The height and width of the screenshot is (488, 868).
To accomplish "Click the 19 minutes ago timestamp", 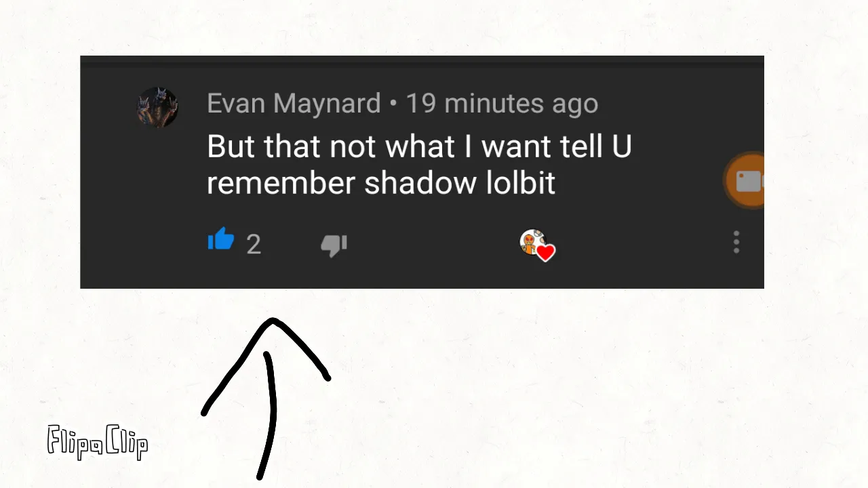I will click(502, 104).
